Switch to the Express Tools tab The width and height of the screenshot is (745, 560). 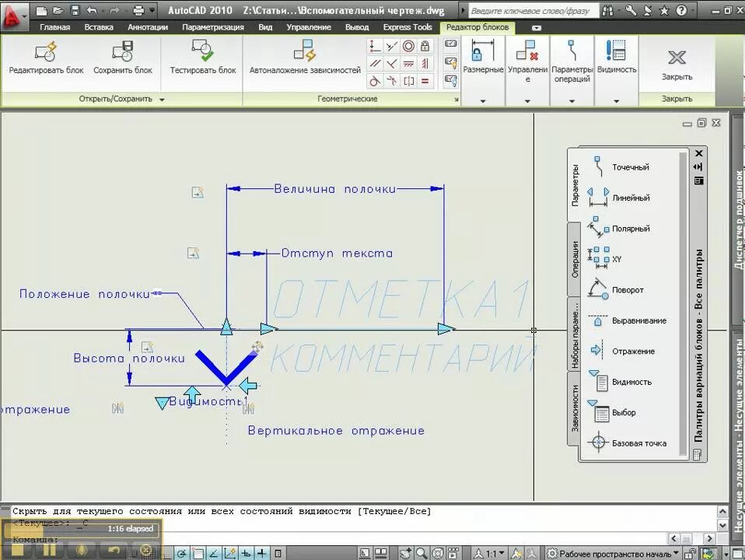click(x=407, y=27)
